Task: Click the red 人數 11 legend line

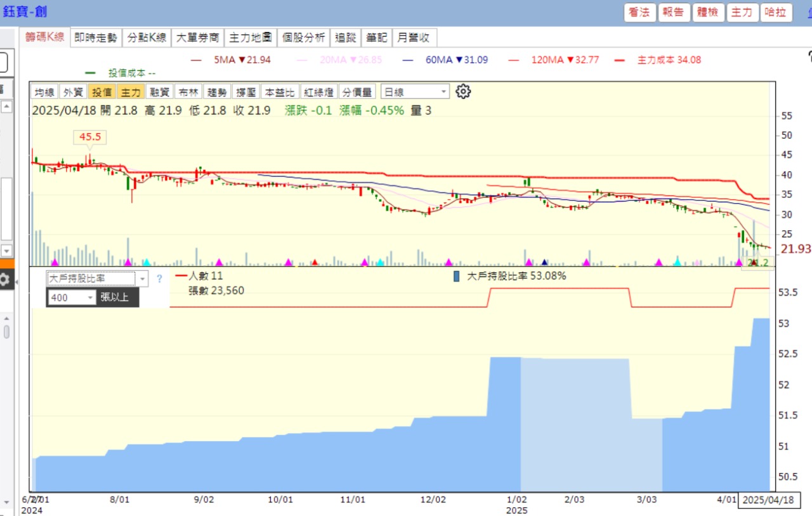Action: (181, 276)
